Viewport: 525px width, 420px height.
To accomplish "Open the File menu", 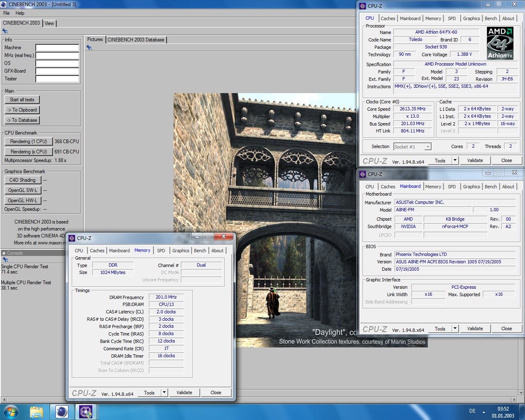I will 7,13.
